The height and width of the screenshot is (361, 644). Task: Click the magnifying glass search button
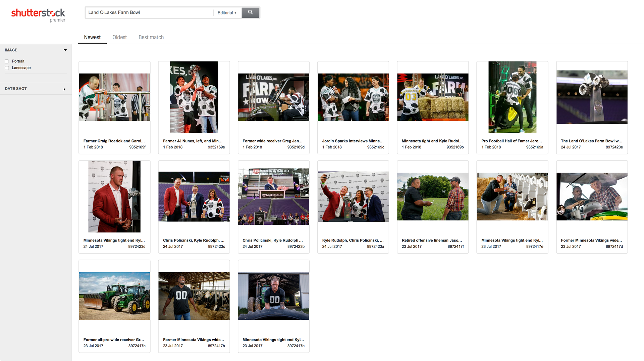(x=250, y=12)
